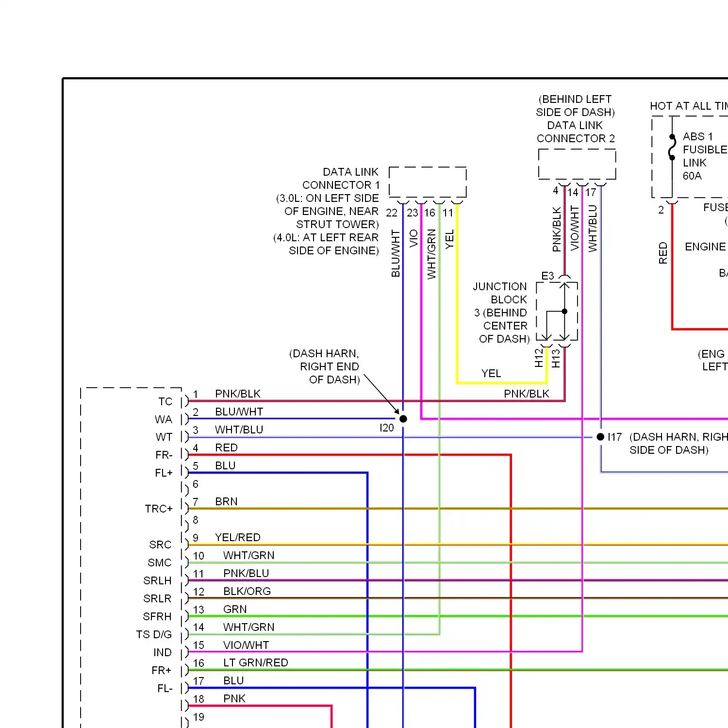This screenshot has height=728, width=728.
Task: Click the TS D/G terminal label
Action: tap(154, 634)
